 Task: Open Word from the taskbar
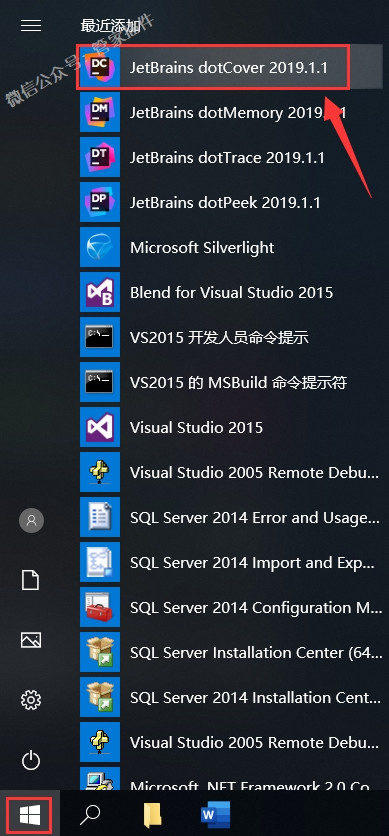(215, 815)
